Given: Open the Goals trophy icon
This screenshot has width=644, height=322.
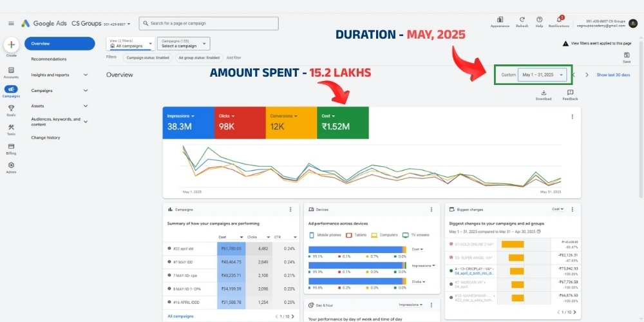Looking at the screenshot, I should (x=11, y=108).
